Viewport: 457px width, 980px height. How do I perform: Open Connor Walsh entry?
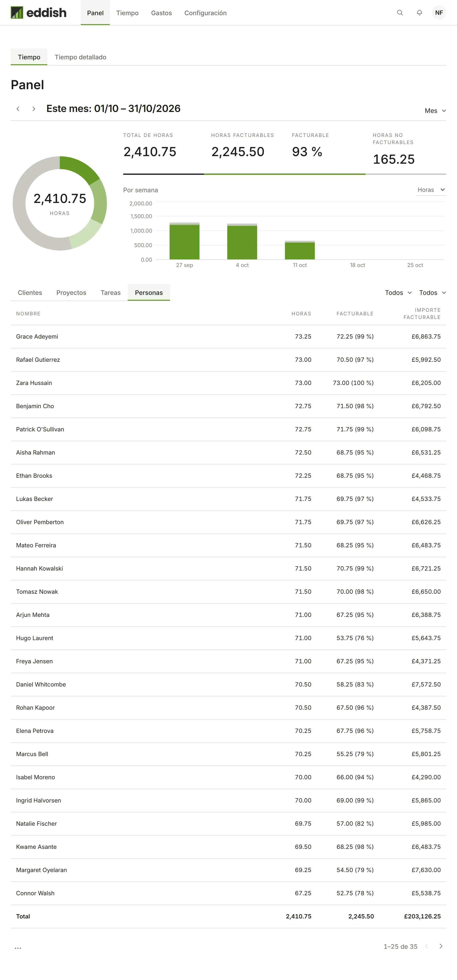tap(228, 893)
